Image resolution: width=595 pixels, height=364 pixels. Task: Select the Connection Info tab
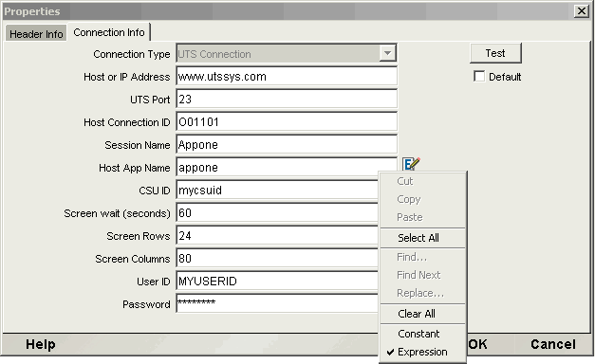point(109,32)
